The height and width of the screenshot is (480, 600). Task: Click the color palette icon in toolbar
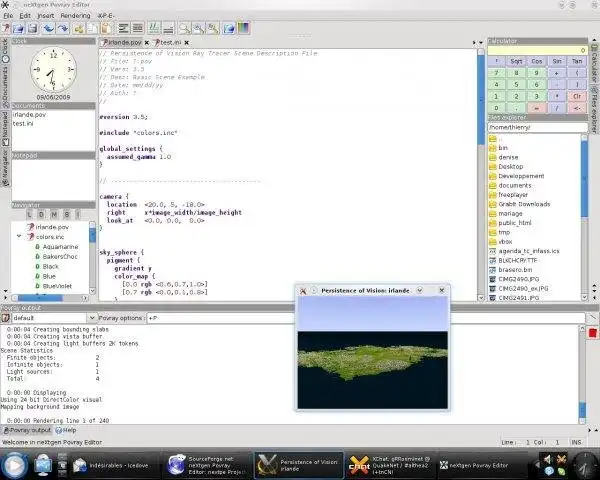click(x=242, y=28)
